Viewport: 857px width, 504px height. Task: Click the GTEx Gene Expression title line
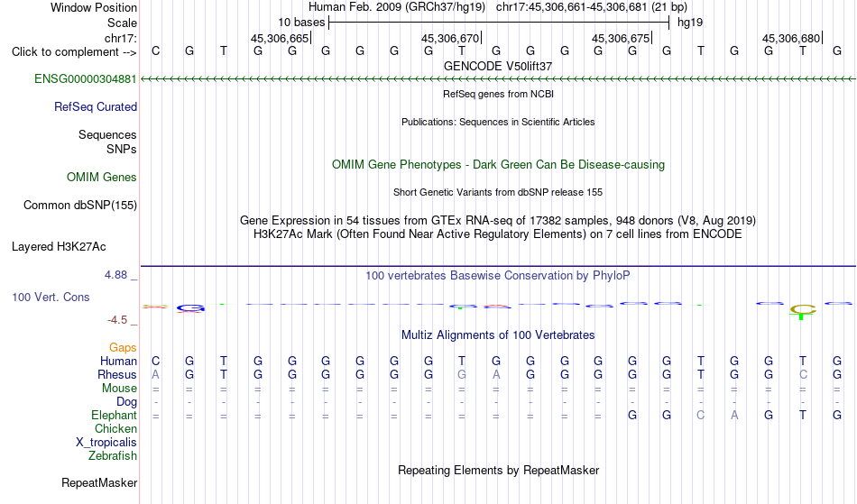pyautogui.click(x=498, y=220)
